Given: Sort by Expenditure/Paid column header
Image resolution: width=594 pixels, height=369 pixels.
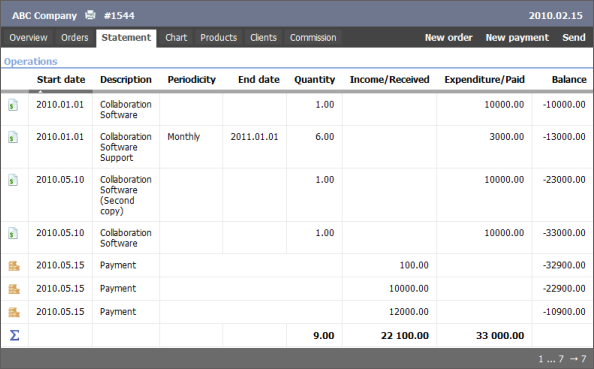Looking at the screenshot, I should coord(485,80).
